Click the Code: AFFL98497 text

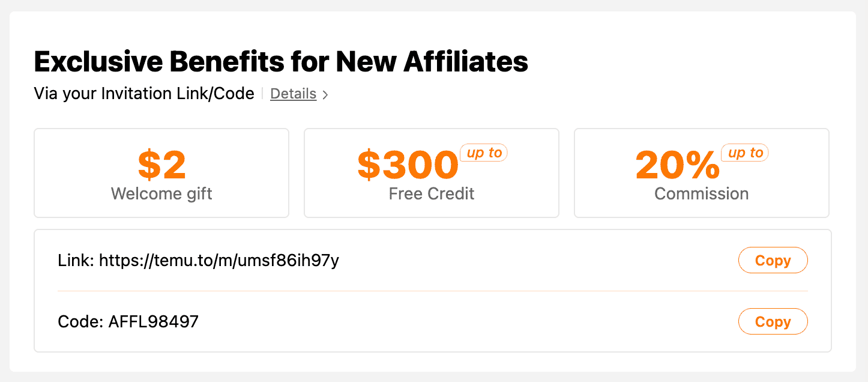[x=129, y=321]
